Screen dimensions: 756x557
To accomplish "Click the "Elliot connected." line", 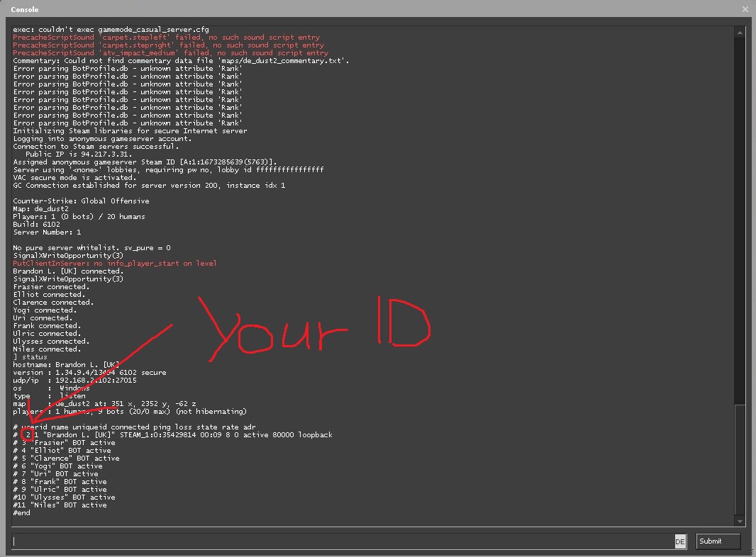I will 49,294.
